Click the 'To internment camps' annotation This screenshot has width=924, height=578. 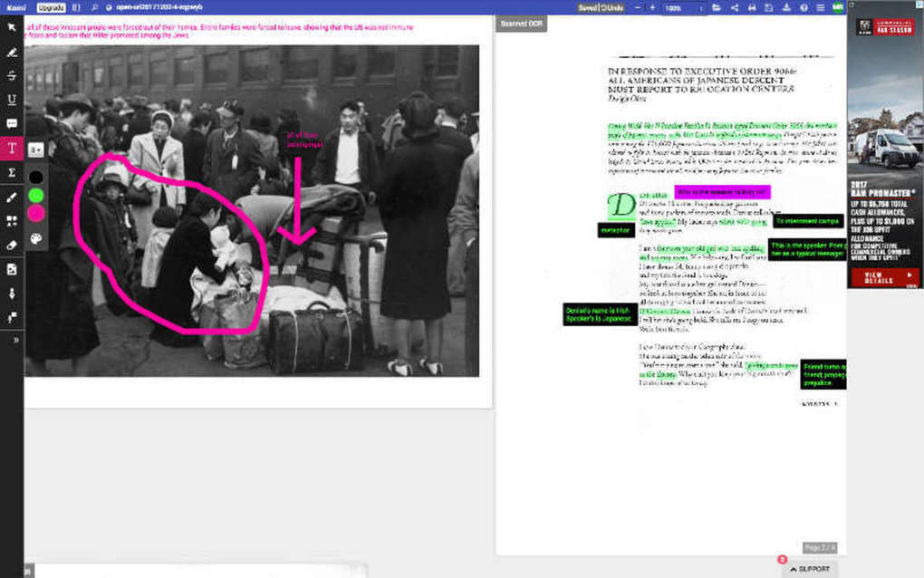click(x=807, y=221)
